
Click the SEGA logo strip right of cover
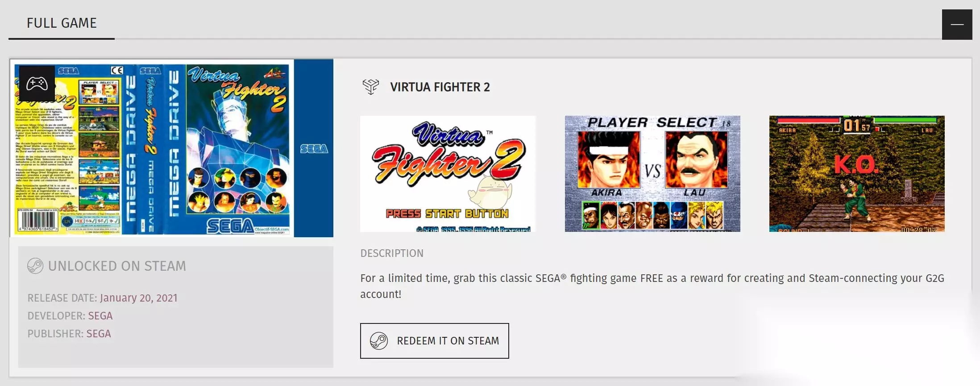click(x=314, y=148)
